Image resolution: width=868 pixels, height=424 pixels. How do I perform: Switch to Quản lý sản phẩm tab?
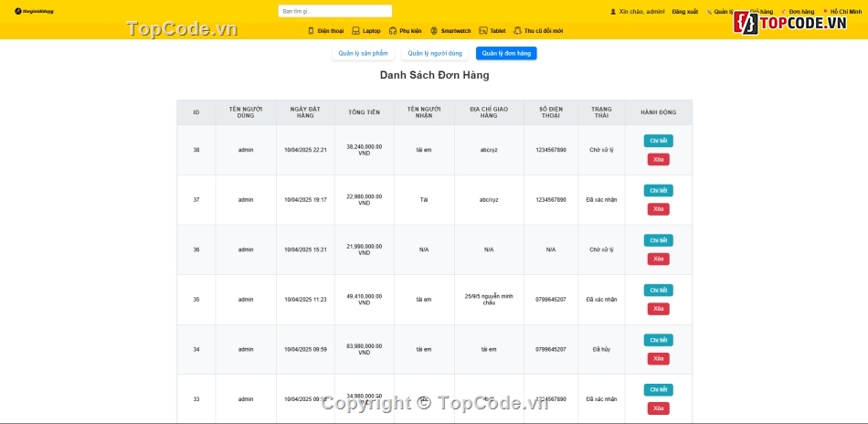(x=363, y=53)
